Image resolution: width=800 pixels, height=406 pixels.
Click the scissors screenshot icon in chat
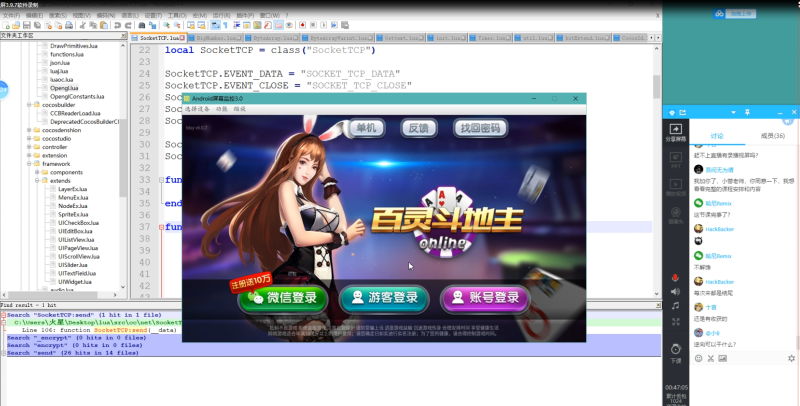coord(711,359)
